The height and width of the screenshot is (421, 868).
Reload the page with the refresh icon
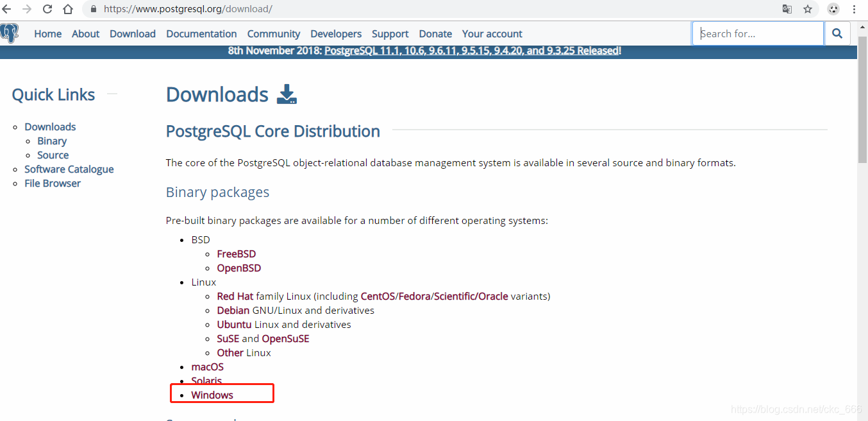pyautogui.click(x=47, y=9)
